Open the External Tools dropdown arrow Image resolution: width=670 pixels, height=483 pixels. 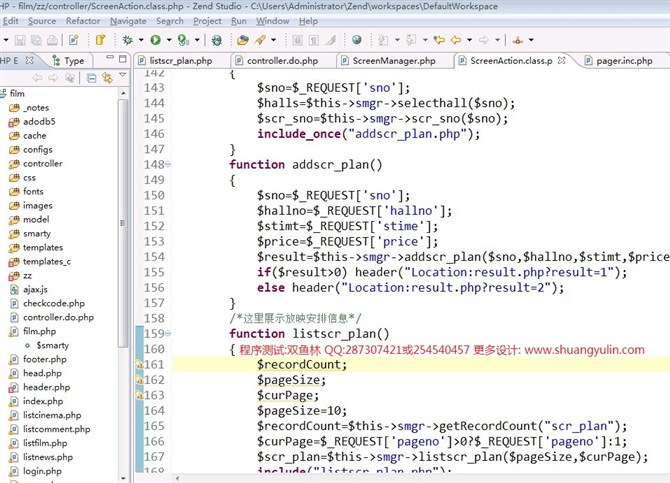click(x=197, y=40)
